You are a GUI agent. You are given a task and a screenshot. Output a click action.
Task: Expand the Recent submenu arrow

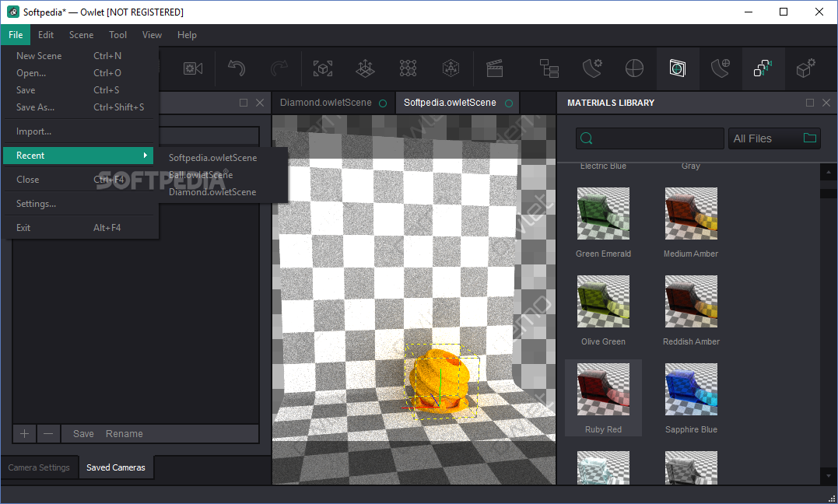(145, 155)
